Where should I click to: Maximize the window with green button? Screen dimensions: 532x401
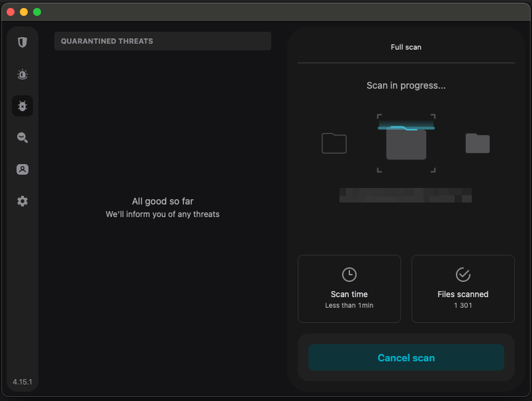(x=37, y=12)
